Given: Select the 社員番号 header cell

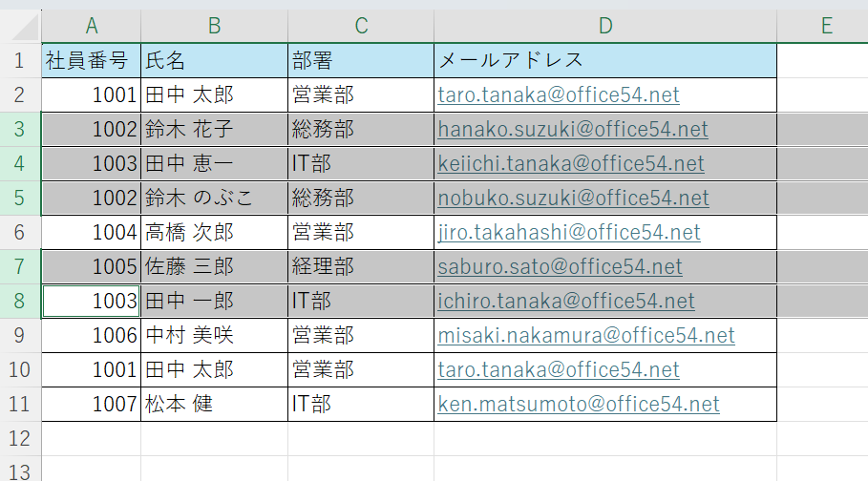Looking at the screenshot, I should pos(92,60).
